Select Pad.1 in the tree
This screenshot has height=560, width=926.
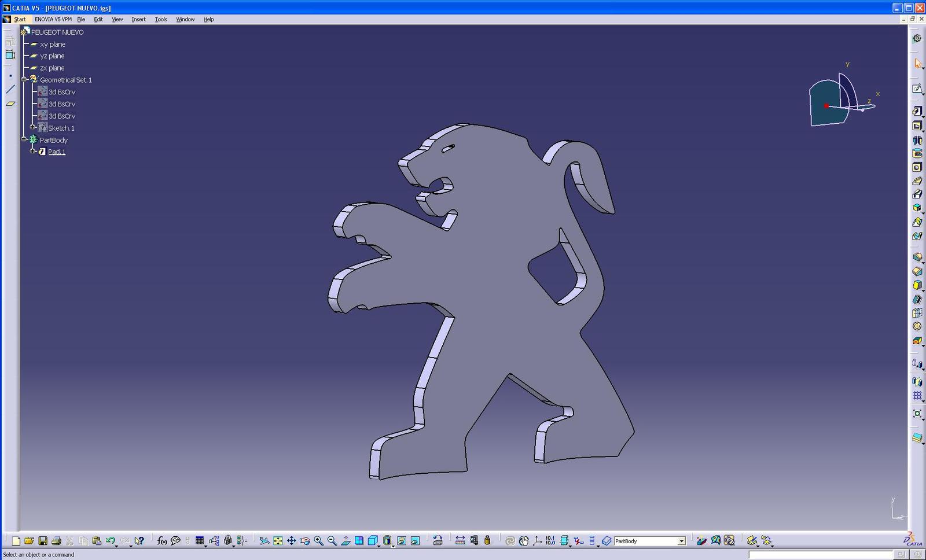pyautogui.click(x=57, y=152)
